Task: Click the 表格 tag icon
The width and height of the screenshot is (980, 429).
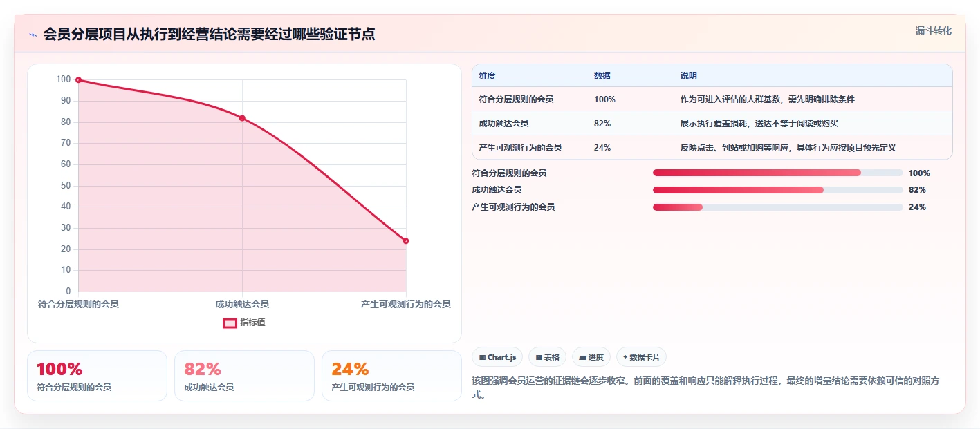Action: click(538, 358)
